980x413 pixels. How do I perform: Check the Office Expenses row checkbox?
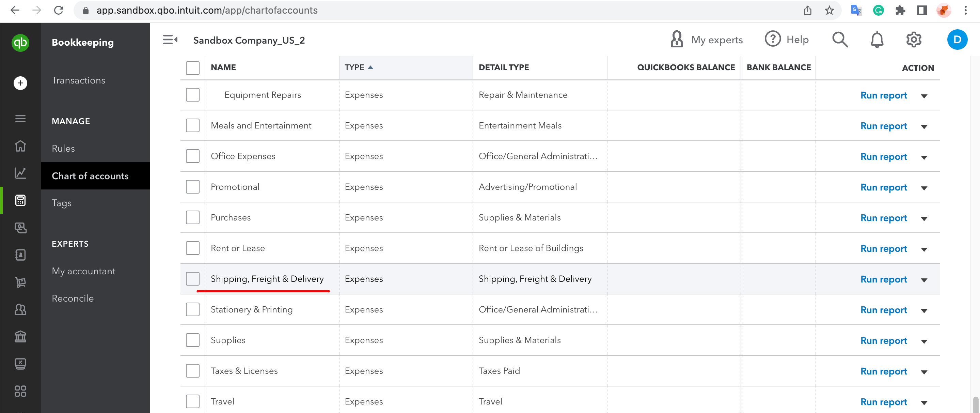tap(192, 156)
